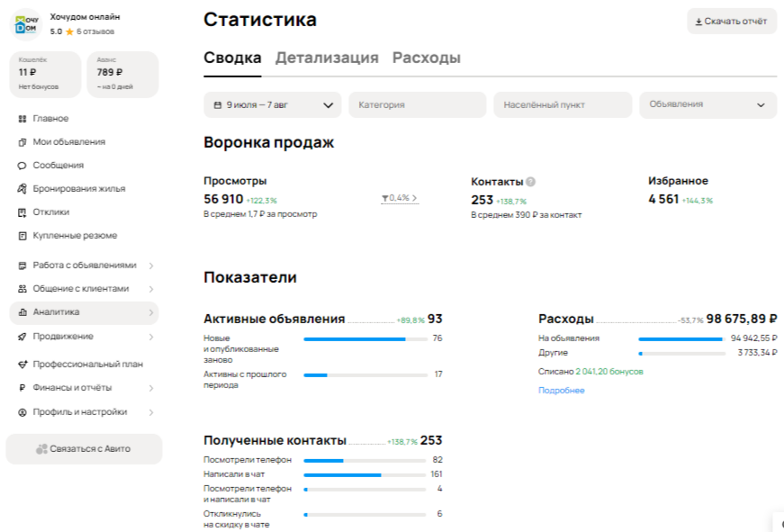The height and width of the screenshot is (532, 784).
Task: Open the Аванс 789 ₽ card
Action: 123,74
